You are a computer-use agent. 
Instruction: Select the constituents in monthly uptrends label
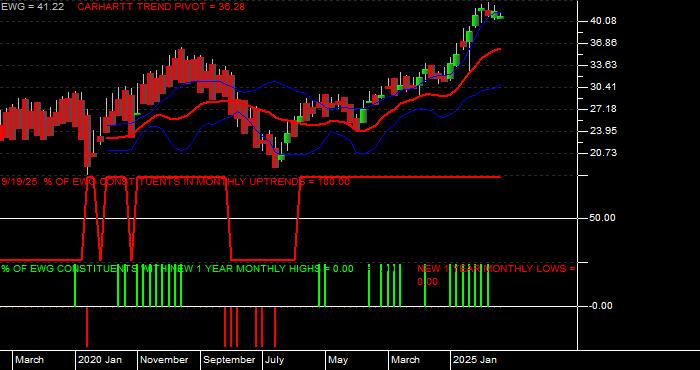[x=175, y=182]
